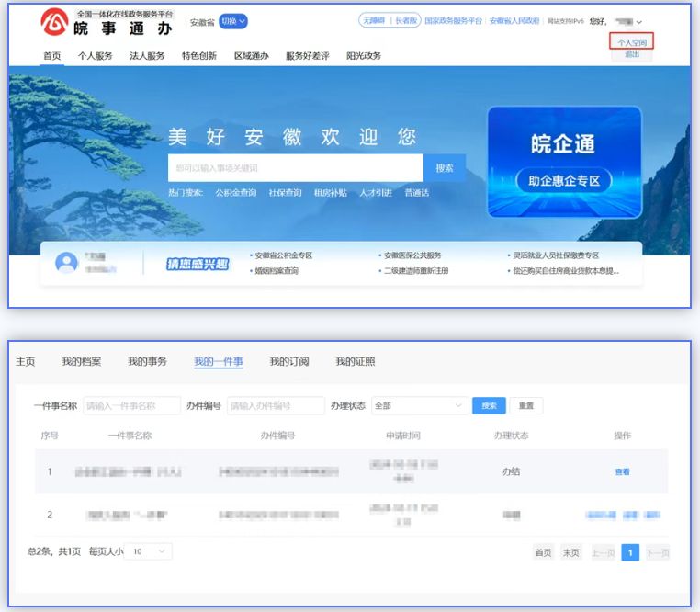Open 偿还购买自住房商业贷款本息 link

[566, 271]
